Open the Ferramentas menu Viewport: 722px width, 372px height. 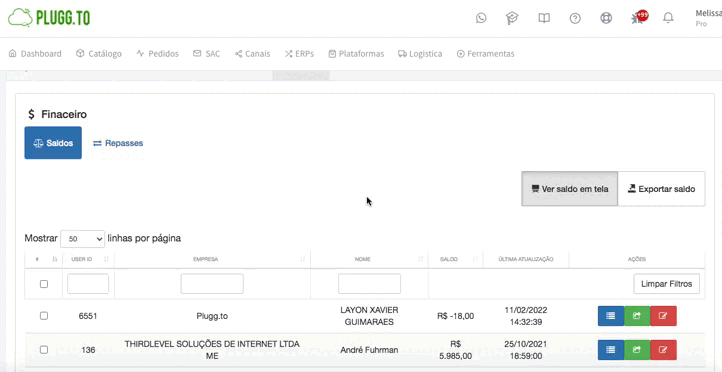[x=485, y=54]
